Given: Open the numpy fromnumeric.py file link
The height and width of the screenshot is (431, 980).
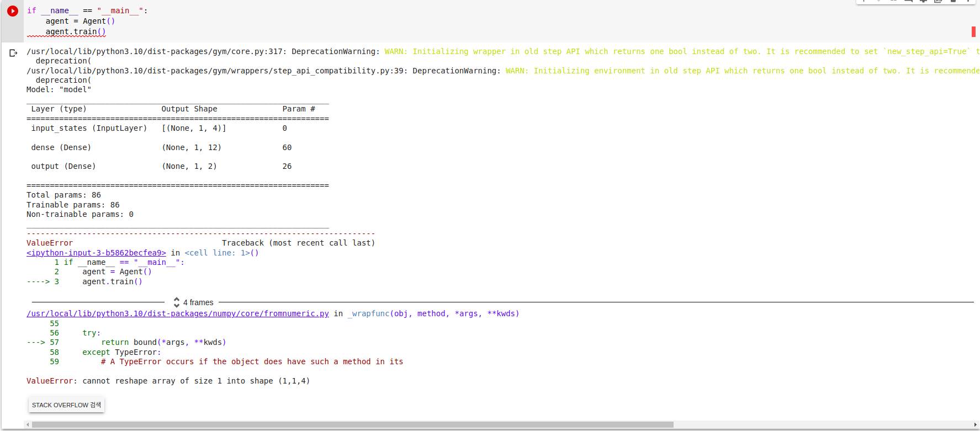Looking at the screenshot, I should [178, 313].
